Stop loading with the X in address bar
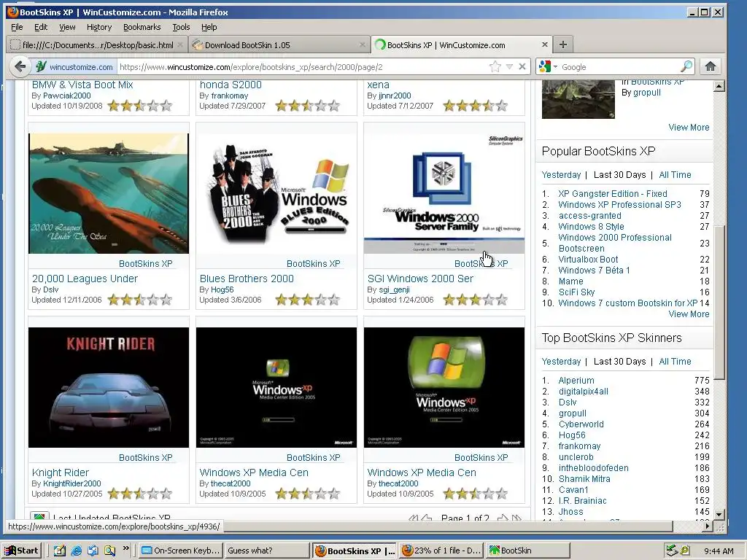This screenshot has width=747, height=560. tap(522, 66)
